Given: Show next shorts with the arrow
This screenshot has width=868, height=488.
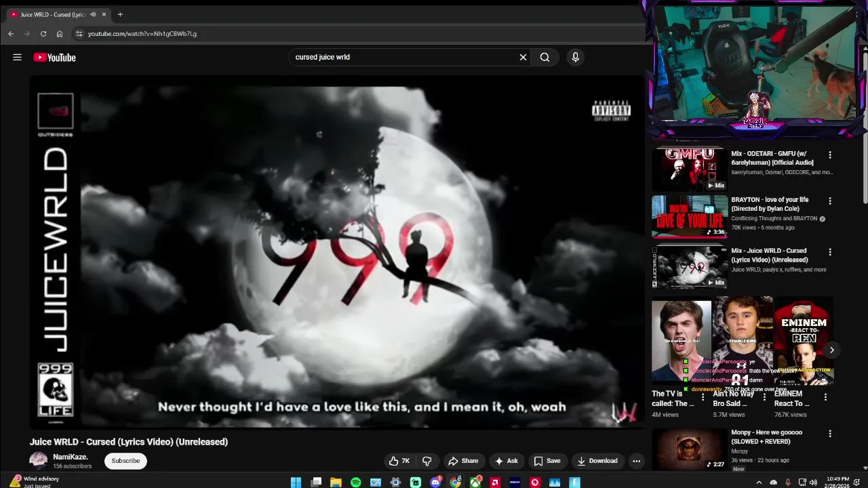Looking at the screenshot, I should pos(831,350).
